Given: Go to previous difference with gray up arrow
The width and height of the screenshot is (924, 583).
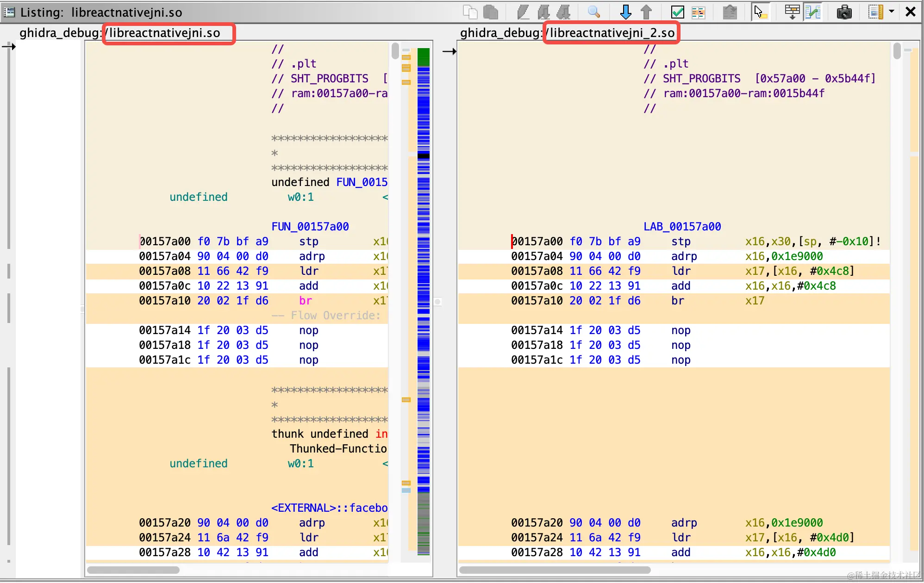Looking at the screenshot, I should (646, 12).
